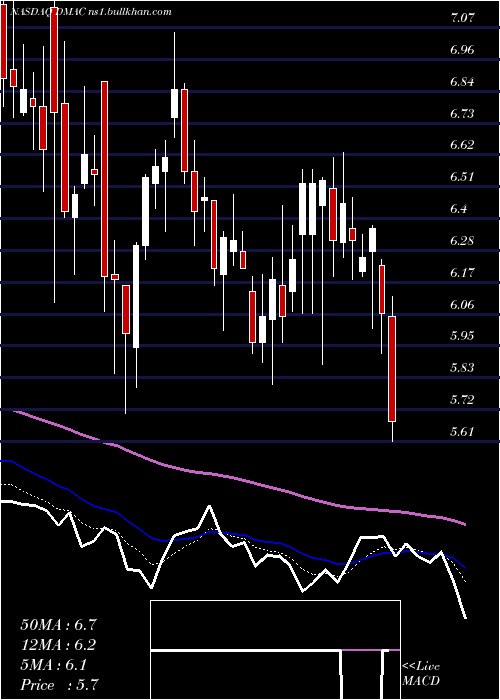Click the 12MA : 6.2 readout
This screenshot has width=500, height=700.
(x=58, y=645)
